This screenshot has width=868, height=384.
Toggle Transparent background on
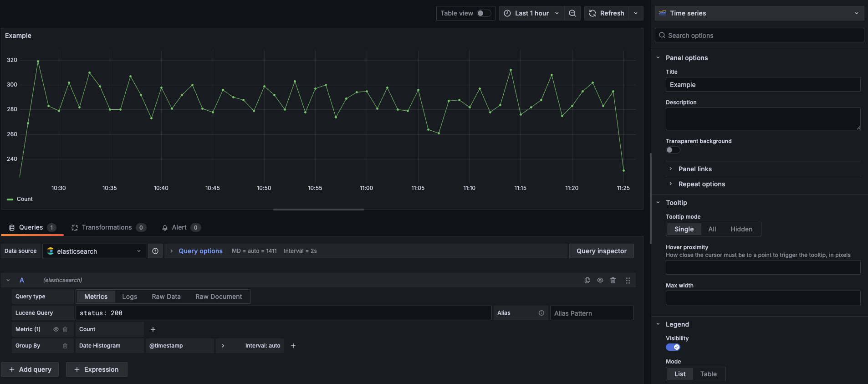673,150
